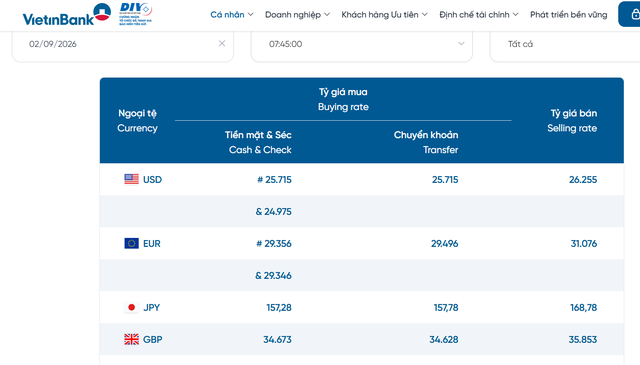640x365 pixels.
Task: Click the lock login icon button
Action: click(631, 14)
